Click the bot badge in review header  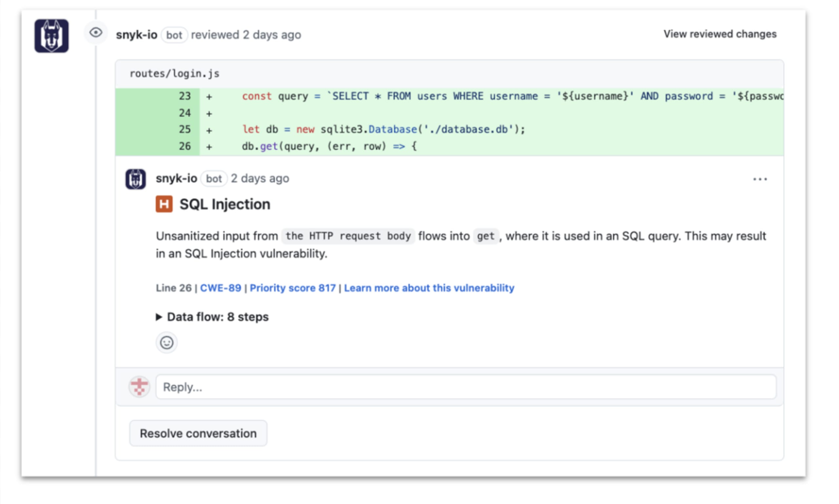[x=174, y=35]
